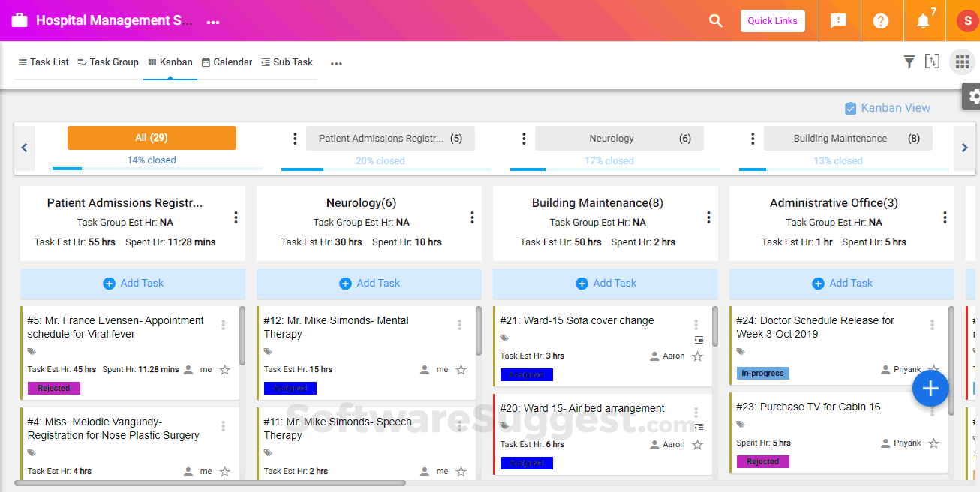Open options menu for Building Maintenance column
This screenshot has width=980, height=492.
(708, 217)
